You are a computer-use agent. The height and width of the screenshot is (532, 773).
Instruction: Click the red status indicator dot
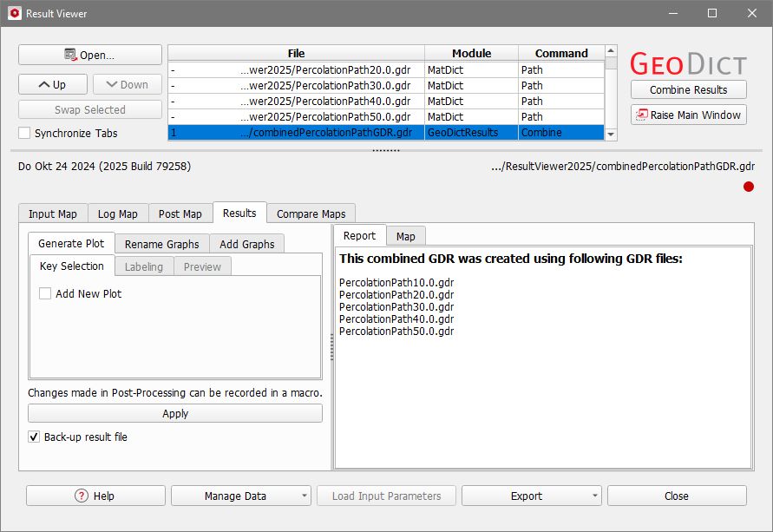point(749,187)
